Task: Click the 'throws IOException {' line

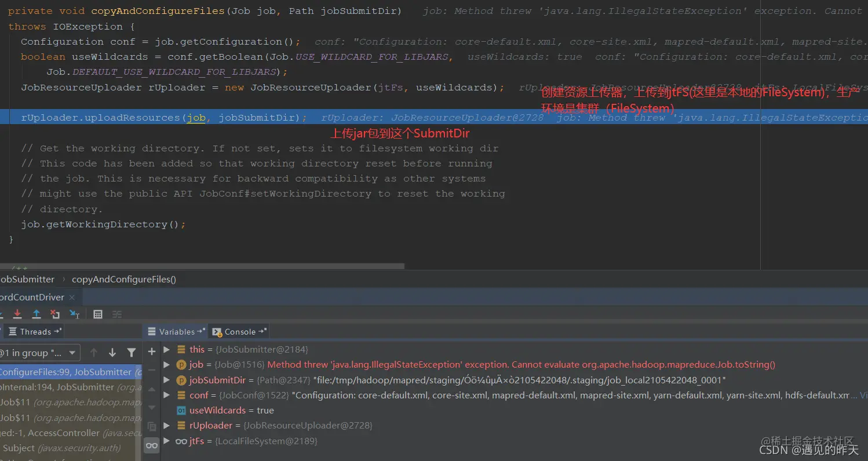Action: pyautogui.click(x=73, y=27)
